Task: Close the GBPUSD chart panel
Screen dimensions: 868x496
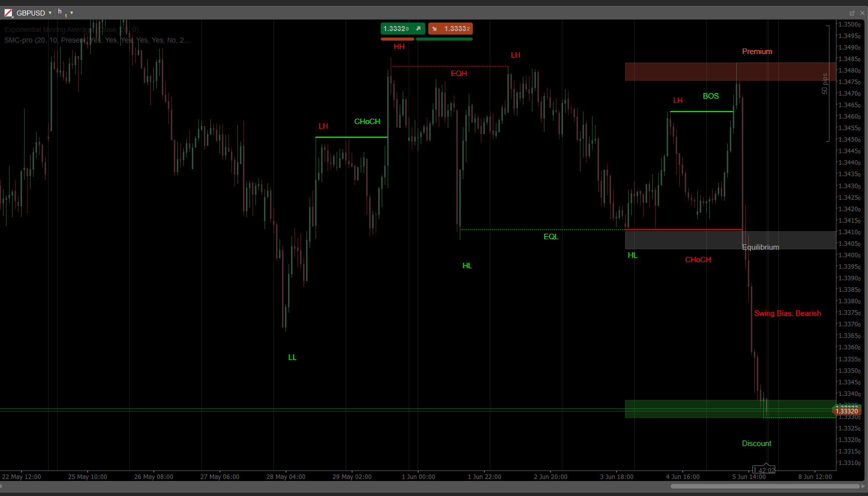Action: [x=862, y=13]
